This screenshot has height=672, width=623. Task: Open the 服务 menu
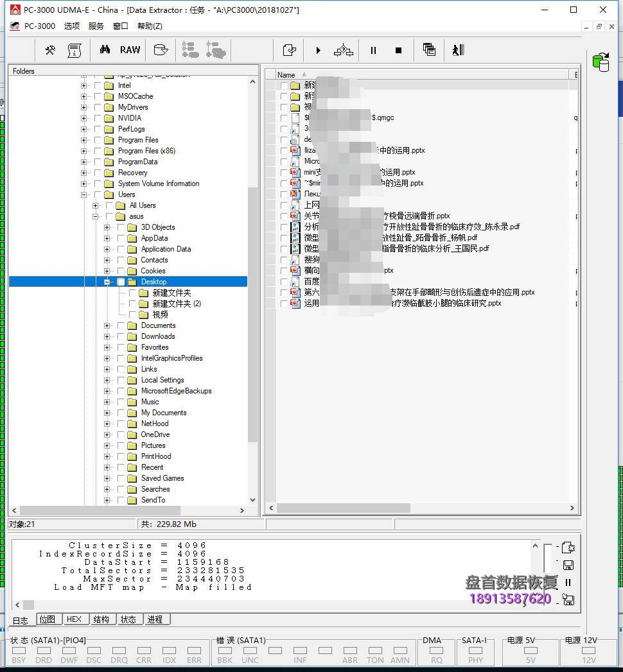[x=96, y=26]
